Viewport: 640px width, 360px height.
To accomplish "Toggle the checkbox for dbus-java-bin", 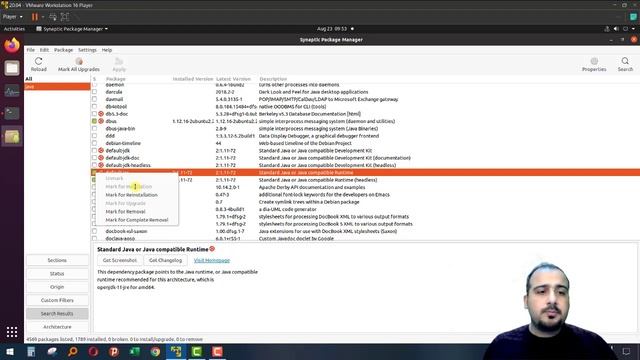I will 94,129.
